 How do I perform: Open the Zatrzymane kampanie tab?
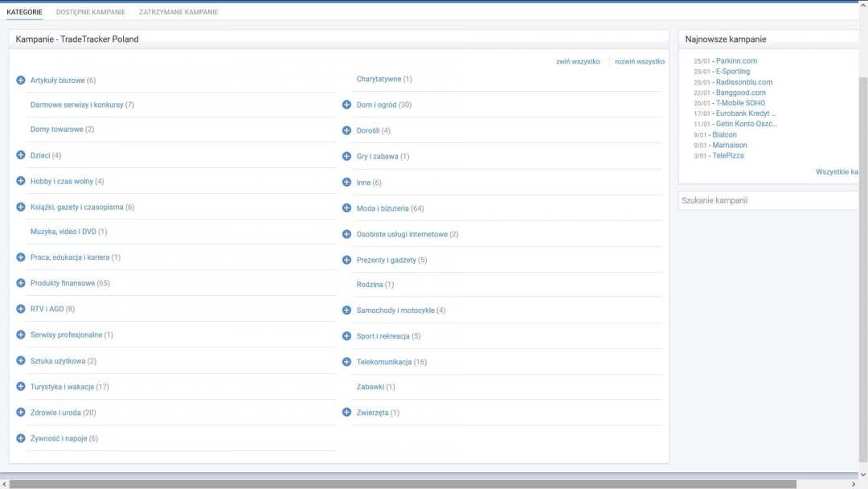point(178,12)
